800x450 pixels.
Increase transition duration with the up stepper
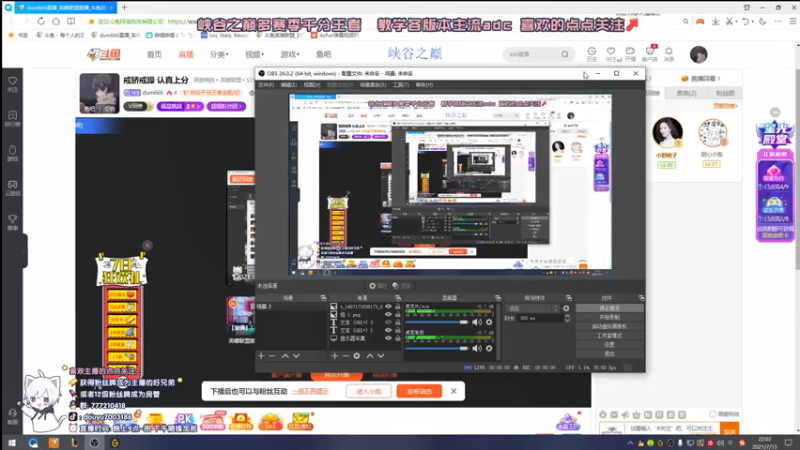567,316
